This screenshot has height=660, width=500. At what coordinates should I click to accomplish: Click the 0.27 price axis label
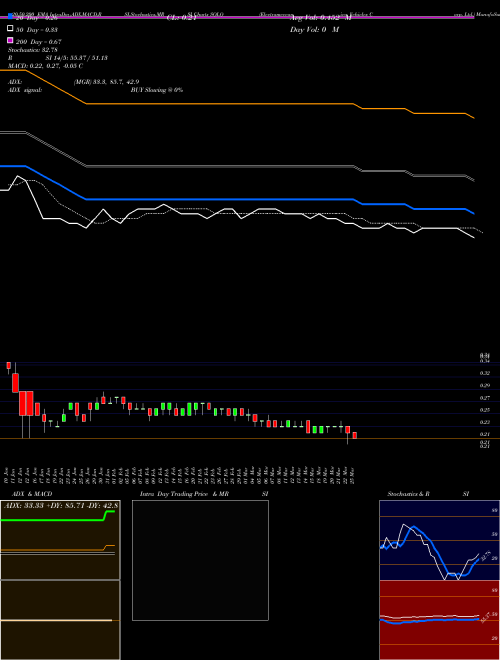pyautogui.click(x=484, y=397)
